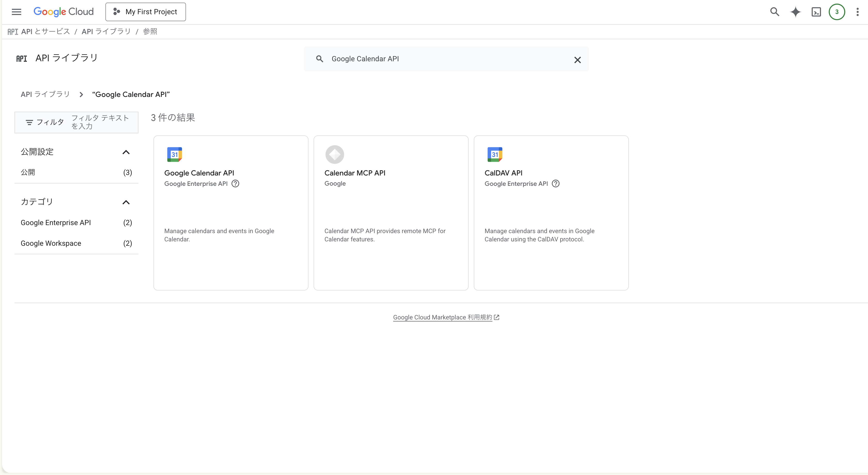Image resolution: width=868 pixels, height=475 pixels.
Task: Collapse the カテゴリ section
Action: tap(126, 202)
